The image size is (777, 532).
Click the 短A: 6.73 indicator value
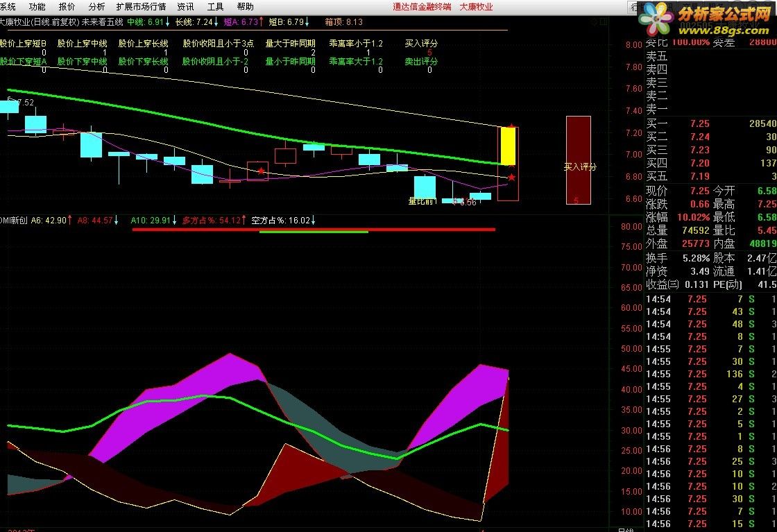244,22
